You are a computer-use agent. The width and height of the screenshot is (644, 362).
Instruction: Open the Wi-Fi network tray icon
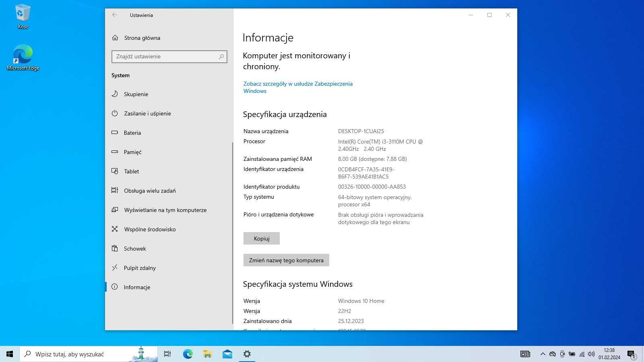[x=582, y=354]
